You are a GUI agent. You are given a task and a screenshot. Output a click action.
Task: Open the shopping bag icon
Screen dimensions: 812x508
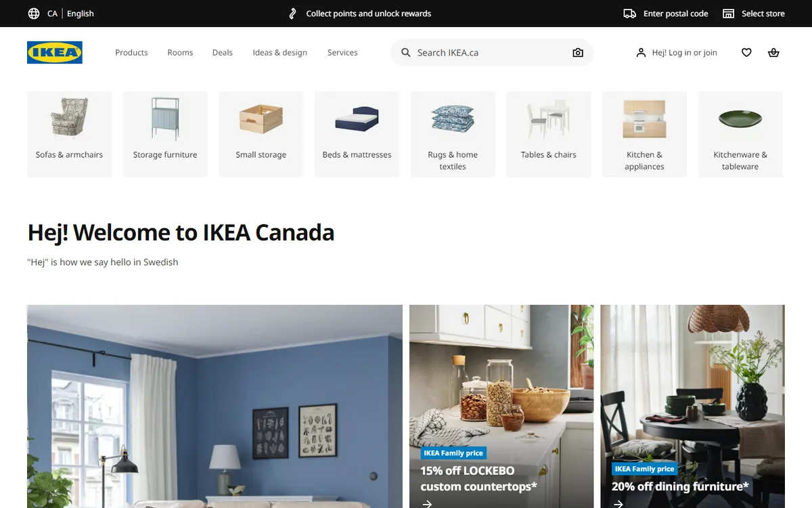tap(773, 52)
